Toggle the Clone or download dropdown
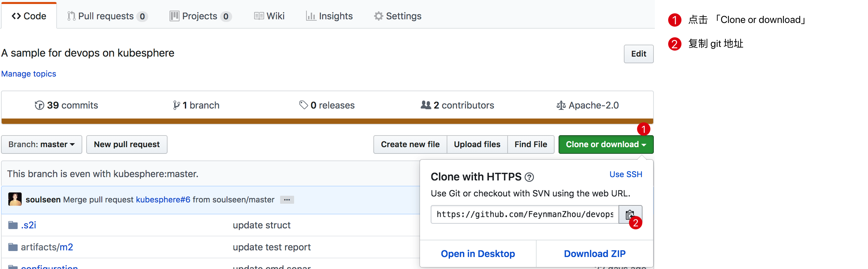The width and height of the screenshot is (868, 269). point(606,144)
